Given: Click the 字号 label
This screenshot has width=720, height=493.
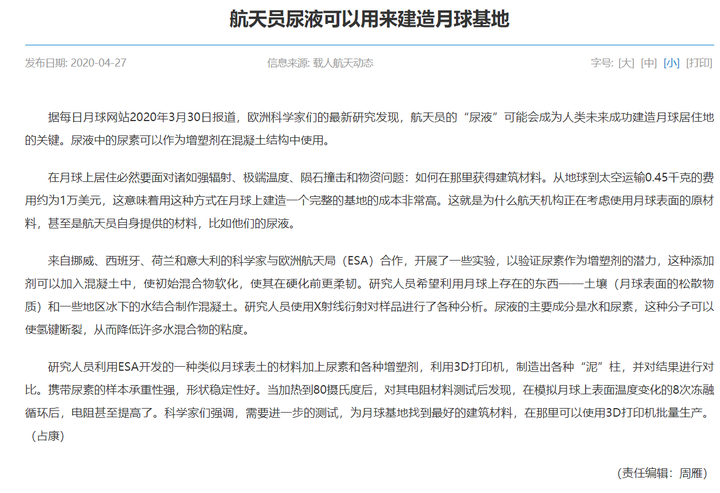Looking at the screenshot, I should (x=602, y=63).
